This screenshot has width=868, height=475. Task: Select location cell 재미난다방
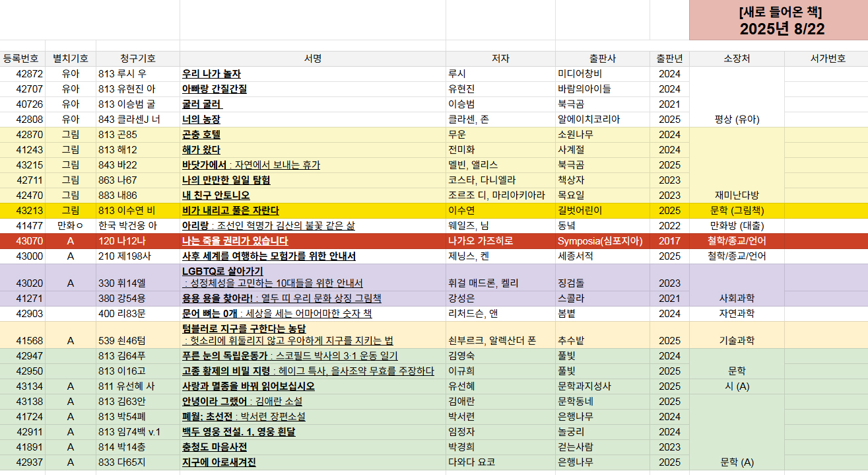(737, 165)
